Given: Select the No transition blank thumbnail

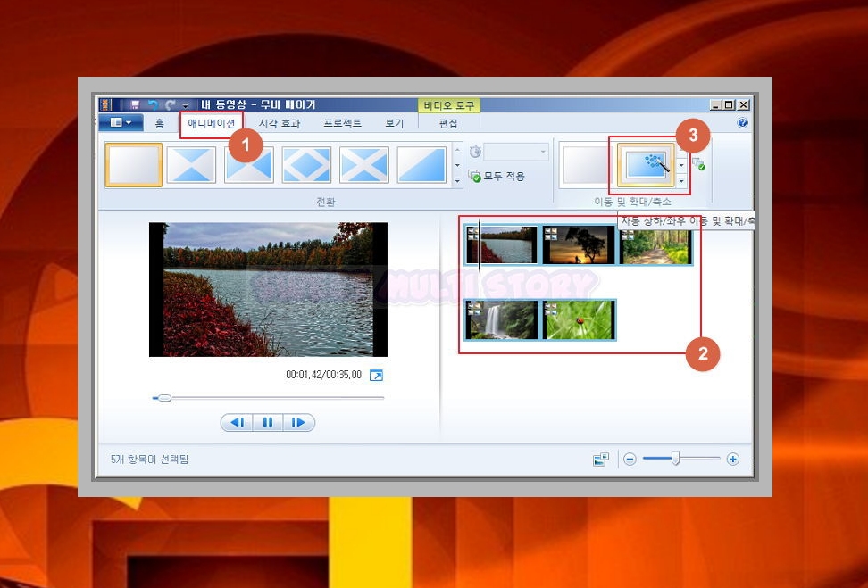Looking at the screenshot, I should pos(134,165).
